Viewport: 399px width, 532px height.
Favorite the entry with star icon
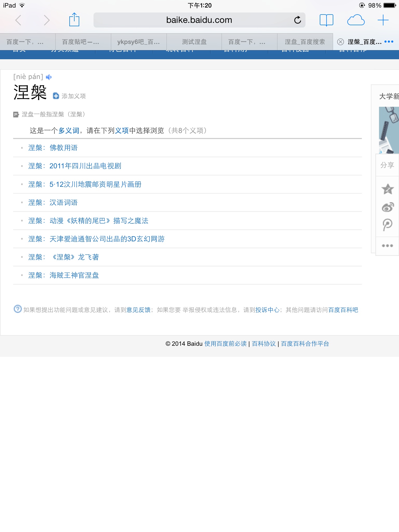[x=388, y=189]
